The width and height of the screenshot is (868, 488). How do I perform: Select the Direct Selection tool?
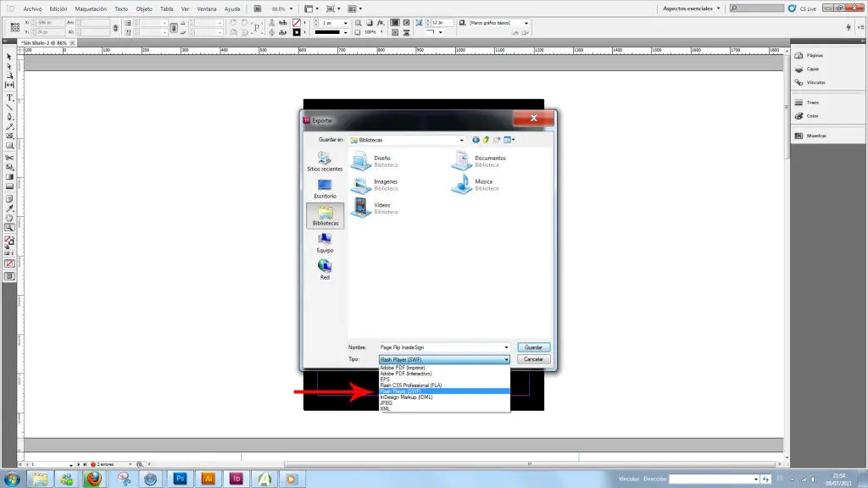[x=8, y=66]
